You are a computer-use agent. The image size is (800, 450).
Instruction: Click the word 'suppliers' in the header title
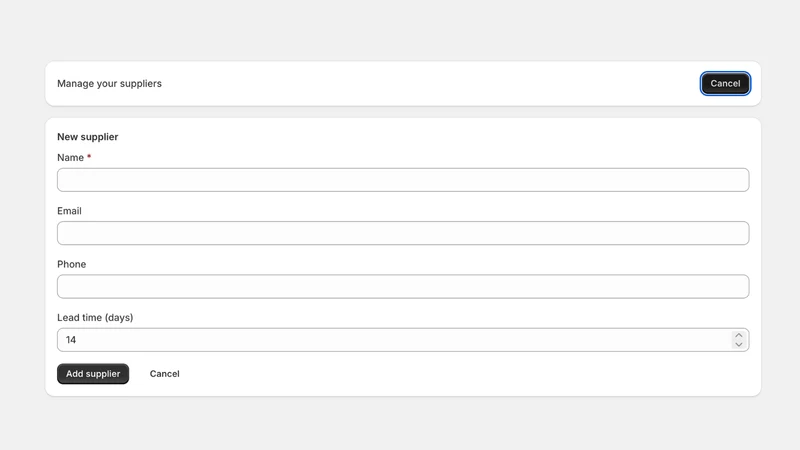pos(141,84)
